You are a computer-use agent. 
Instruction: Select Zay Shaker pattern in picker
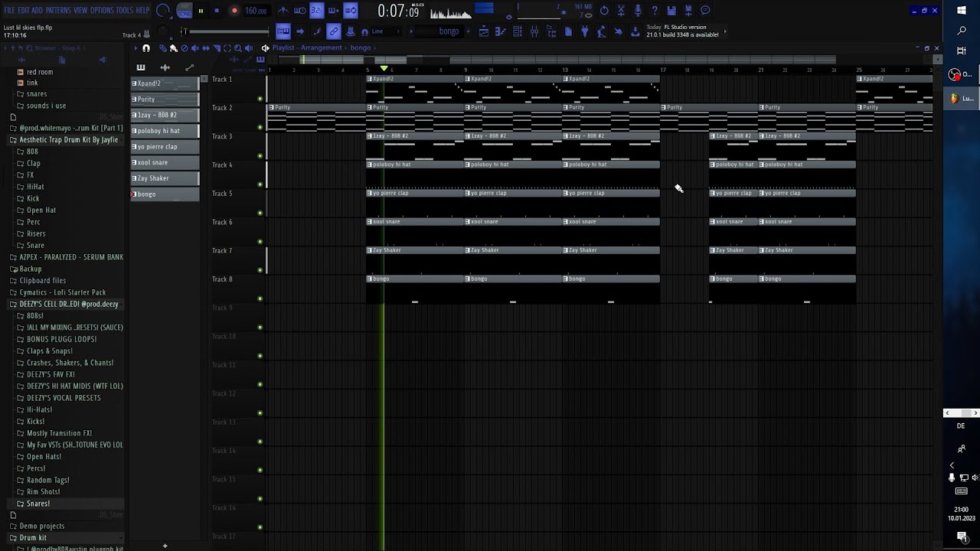165,178
